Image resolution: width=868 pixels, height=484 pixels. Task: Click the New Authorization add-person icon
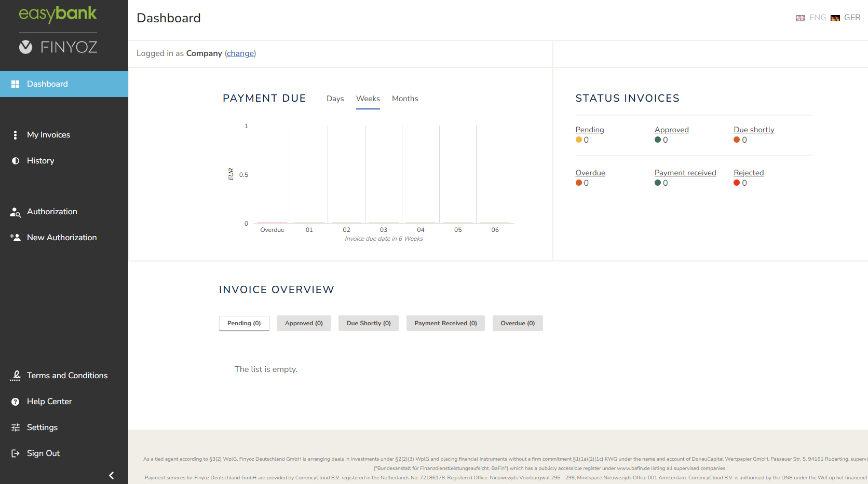click(15, 238)
